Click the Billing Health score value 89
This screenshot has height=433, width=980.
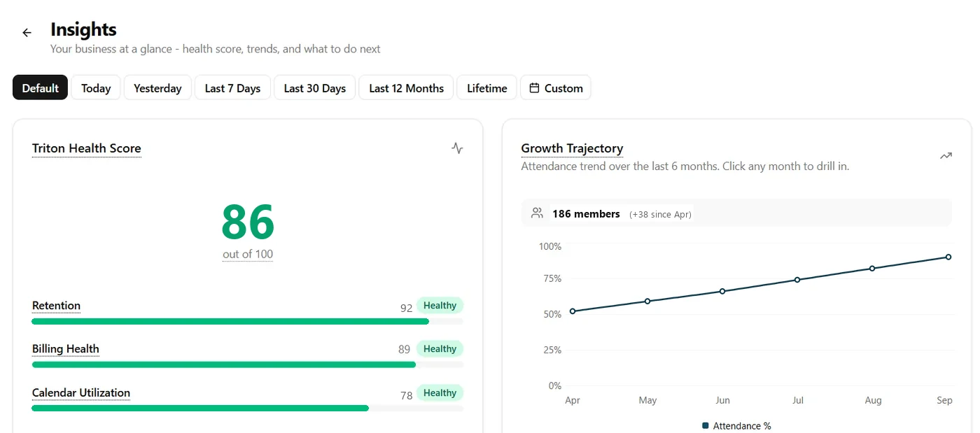404,349
